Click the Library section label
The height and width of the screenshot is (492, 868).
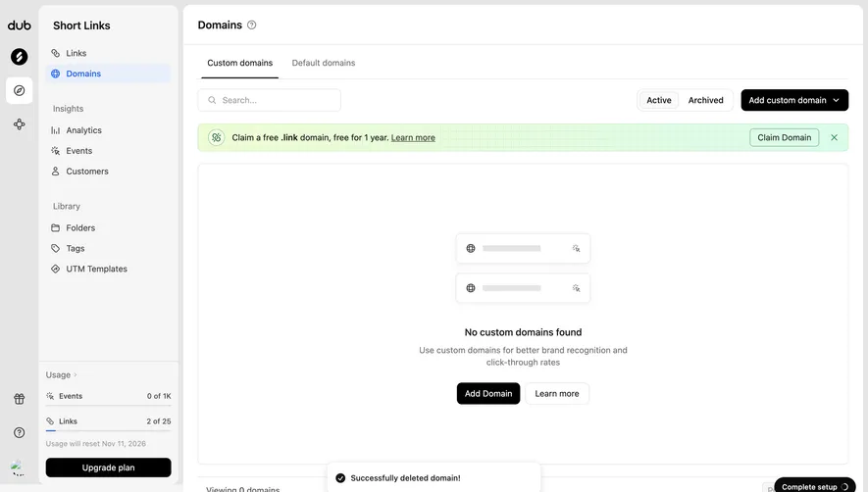[x=67, y=206]
